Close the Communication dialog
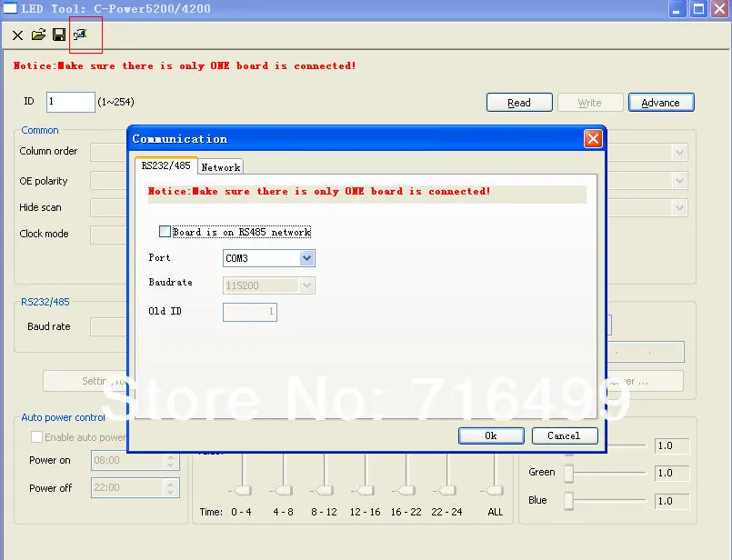The height and width of the screenshot is (560, 732). 593,138
